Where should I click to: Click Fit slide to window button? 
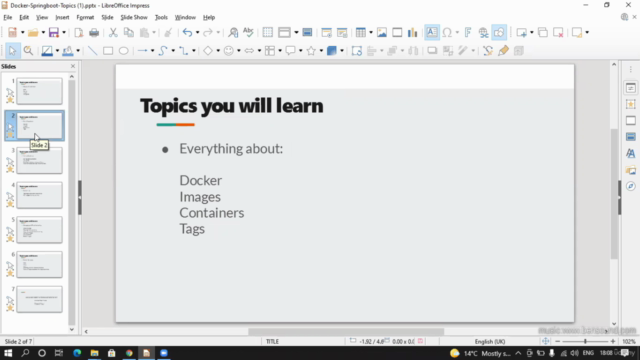click(546, 341)
